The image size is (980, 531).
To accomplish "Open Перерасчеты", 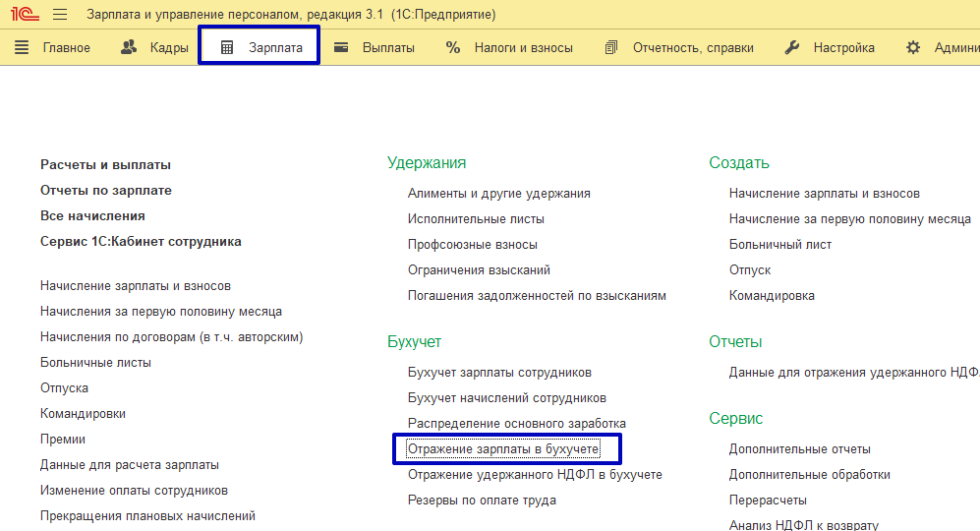I will [x=768, y=501].
